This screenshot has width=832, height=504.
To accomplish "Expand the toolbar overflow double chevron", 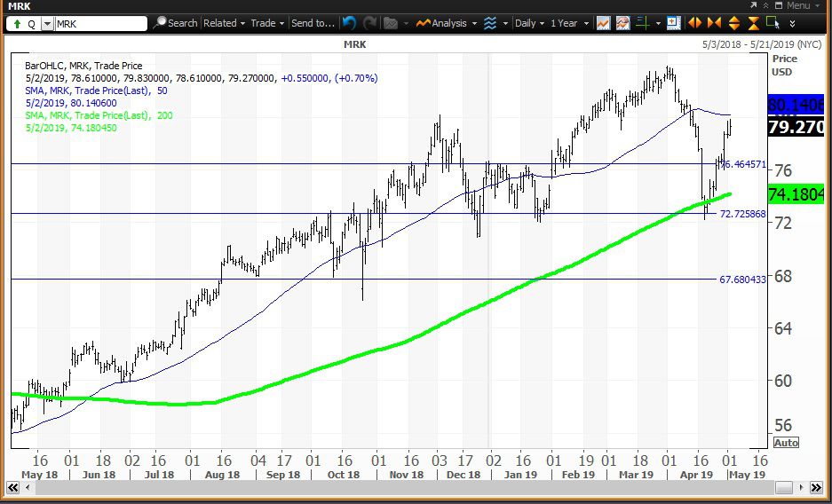I will 793,24.
